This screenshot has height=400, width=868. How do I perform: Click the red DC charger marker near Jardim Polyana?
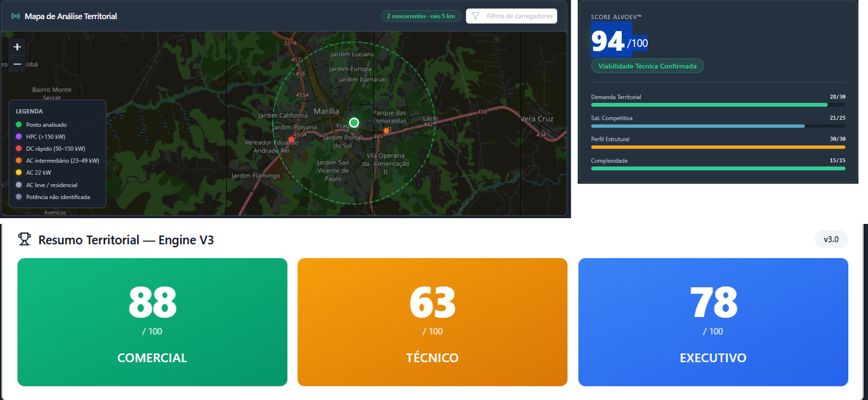pos(291,140)
